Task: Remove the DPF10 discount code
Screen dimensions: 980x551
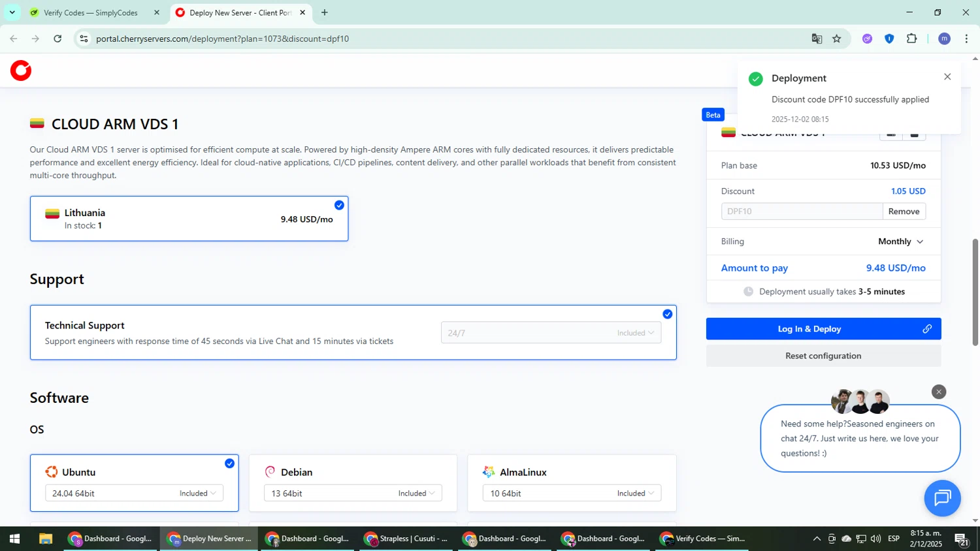Action: [x=904, y=212]
